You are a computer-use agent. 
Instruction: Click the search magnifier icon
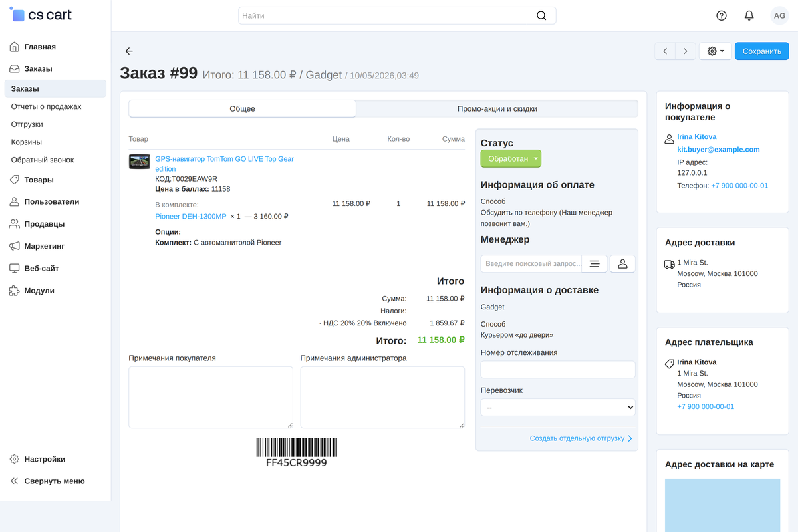(541, 15)
